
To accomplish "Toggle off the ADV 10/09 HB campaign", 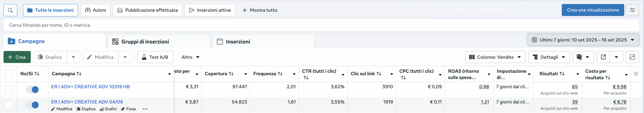I will 32,90.
